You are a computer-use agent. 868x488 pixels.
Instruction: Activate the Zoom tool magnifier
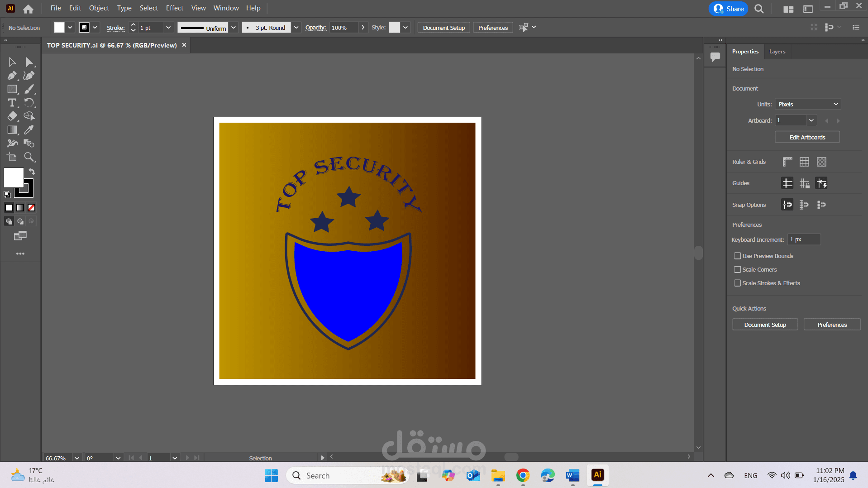click(29, 157)
